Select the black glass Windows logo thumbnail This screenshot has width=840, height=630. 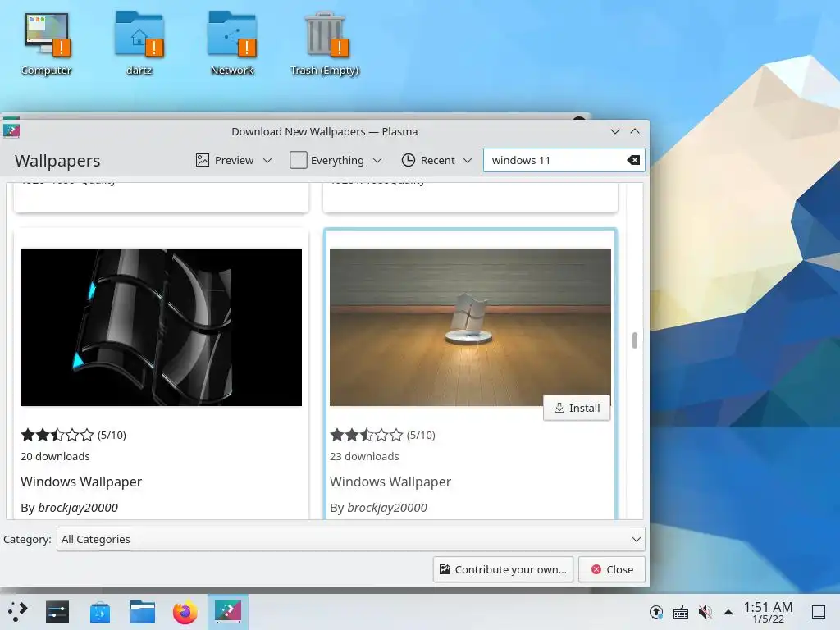[162, 327]
